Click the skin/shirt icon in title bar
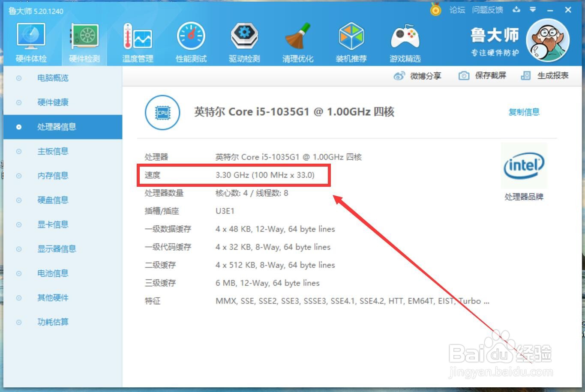 pyautogui.click(x=516, y=9)
